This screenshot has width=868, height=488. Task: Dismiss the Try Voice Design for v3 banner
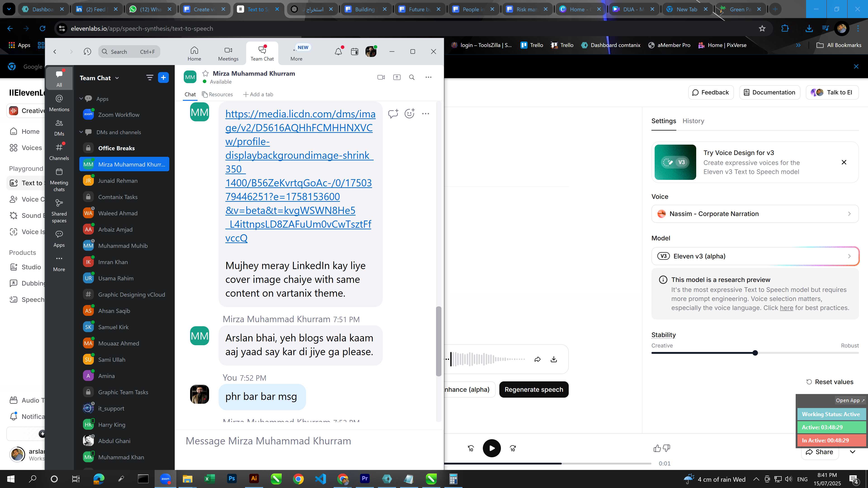click(844, 162)
